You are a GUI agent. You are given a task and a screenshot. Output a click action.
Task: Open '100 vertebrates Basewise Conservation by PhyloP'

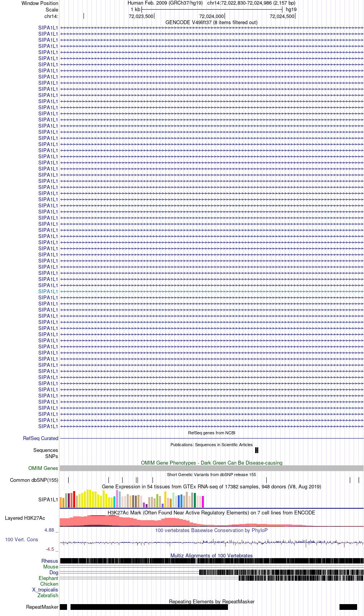(212, 530)
